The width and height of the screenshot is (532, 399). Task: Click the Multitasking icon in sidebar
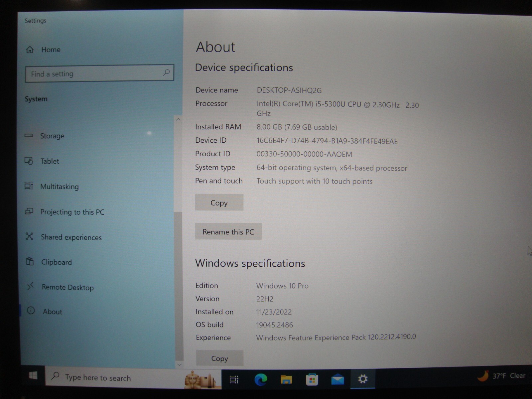click(29, 186)
